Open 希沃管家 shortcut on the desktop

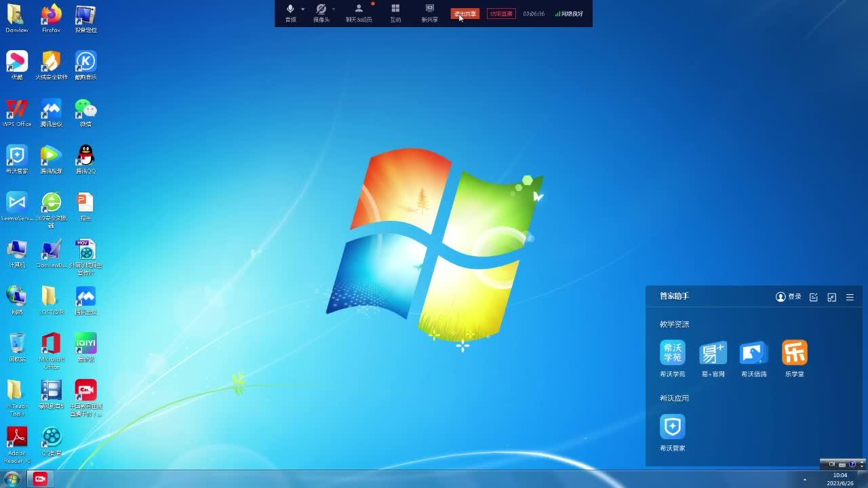click(x=16, y=159)
